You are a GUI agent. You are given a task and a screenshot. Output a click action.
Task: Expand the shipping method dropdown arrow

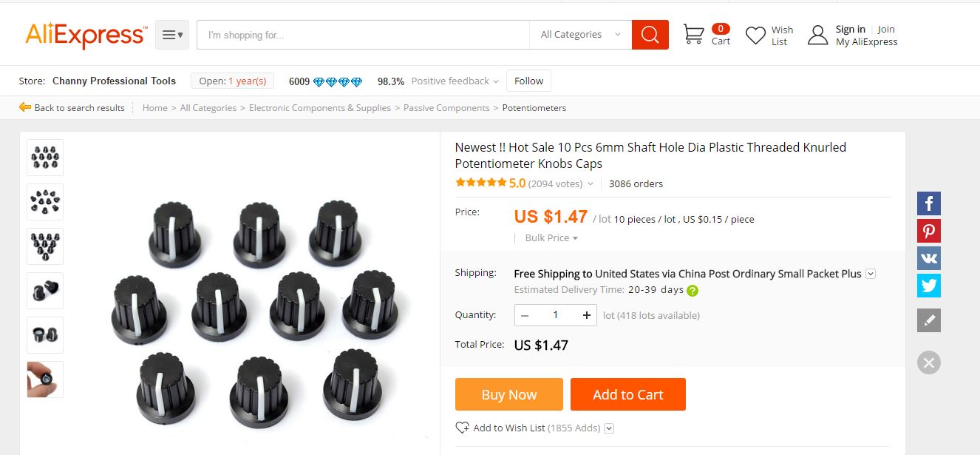(871, 274)
